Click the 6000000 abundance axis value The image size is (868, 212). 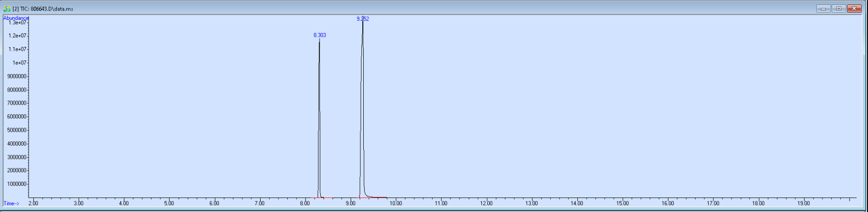(18, 117)
